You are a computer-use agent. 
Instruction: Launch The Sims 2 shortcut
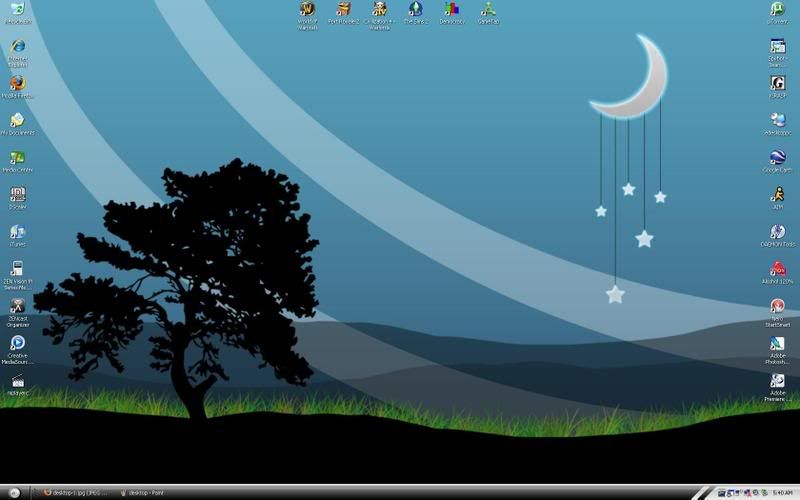[x=415, y=10]
